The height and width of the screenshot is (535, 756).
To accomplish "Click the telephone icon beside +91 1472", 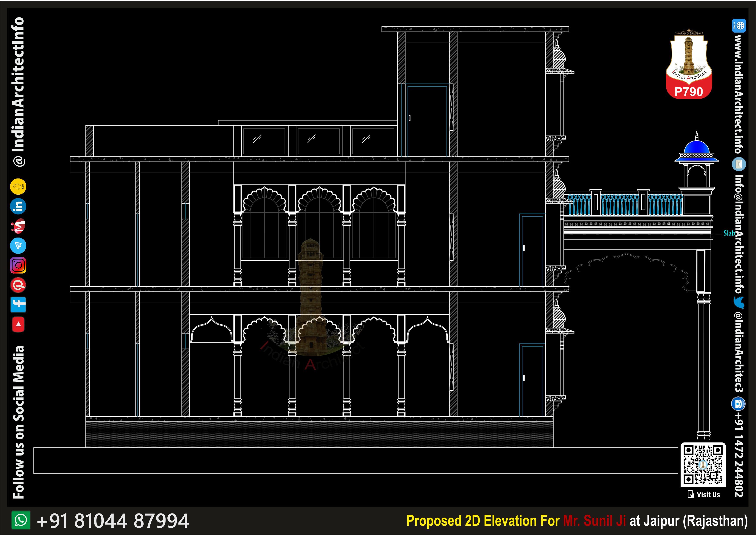I will 739,404.
